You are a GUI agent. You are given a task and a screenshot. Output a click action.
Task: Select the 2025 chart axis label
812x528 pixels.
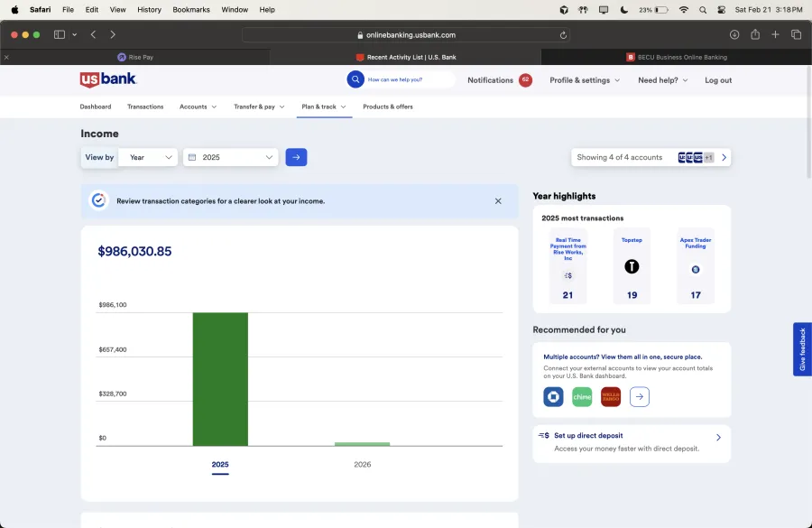(x=220, y=464)
